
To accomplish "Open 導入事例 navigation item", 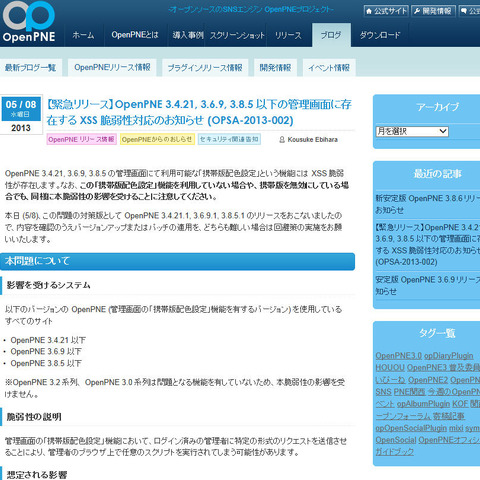I will click(188, 35).
